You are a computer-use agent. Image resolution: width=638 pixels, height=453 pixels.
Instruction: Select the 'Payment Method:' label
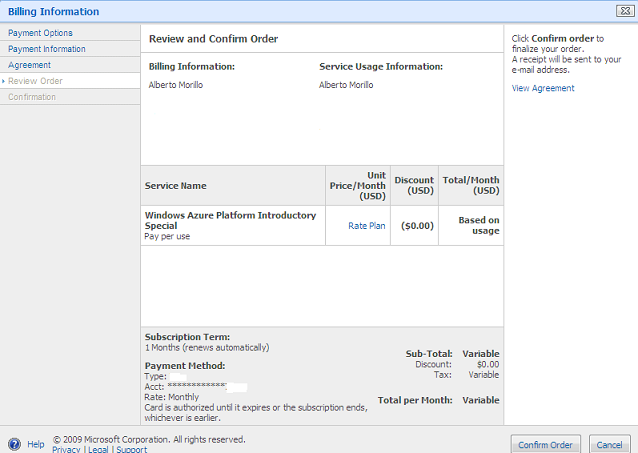point(185,365)
